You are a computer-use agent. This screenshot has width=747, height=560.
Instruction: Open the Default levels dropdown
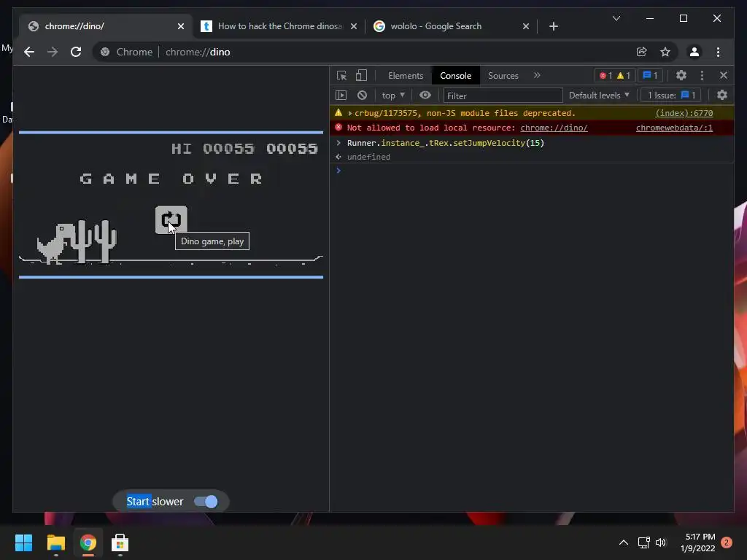click(599, 96)
